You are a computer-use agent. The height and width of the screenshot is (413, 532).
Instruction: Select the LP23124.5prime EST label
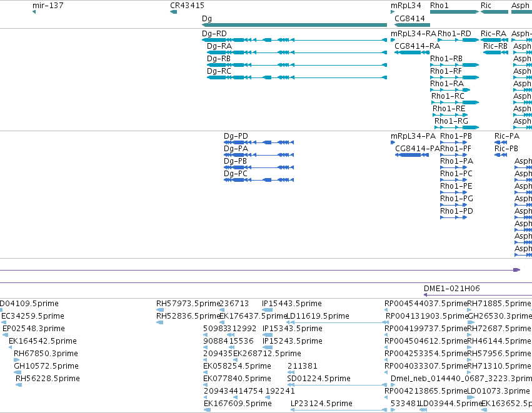tap(322, 404)
